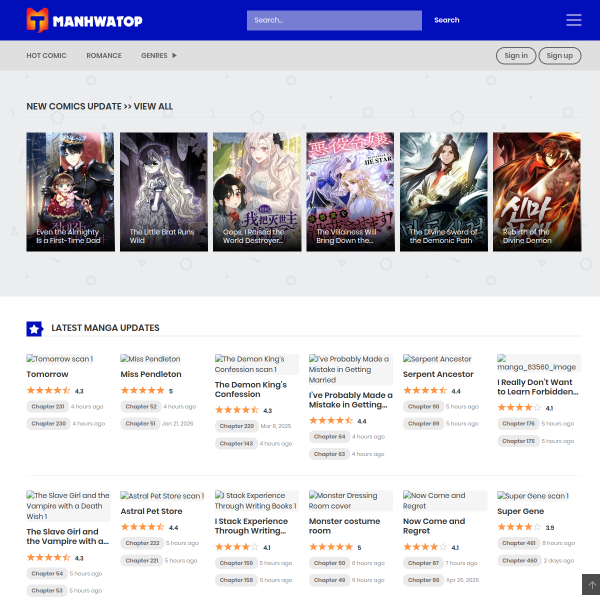This screenshot has width=600, height=600.
Task: Open Chapter 175 of Learn Forbidden manga
Action: pyautogui.click(x=518, y=441)
